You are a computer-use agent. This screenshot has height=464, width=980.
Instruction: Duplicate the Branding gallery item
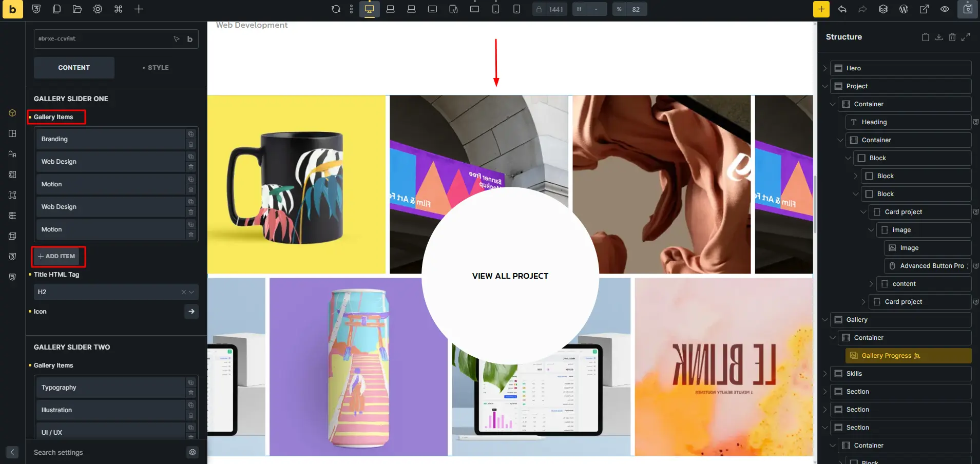point(191,134)
